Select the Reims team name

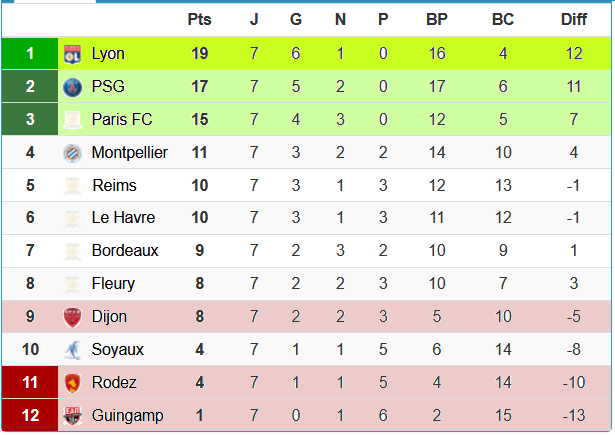(x=114, y=186)
